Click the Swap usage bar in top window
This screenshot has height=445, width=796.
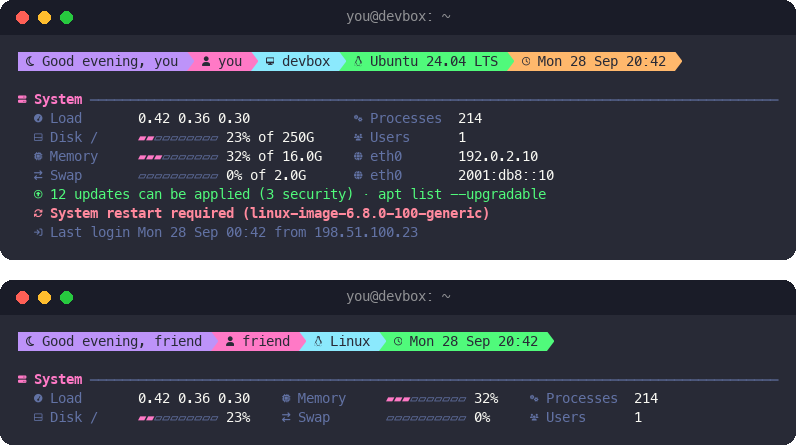point(178,176)
